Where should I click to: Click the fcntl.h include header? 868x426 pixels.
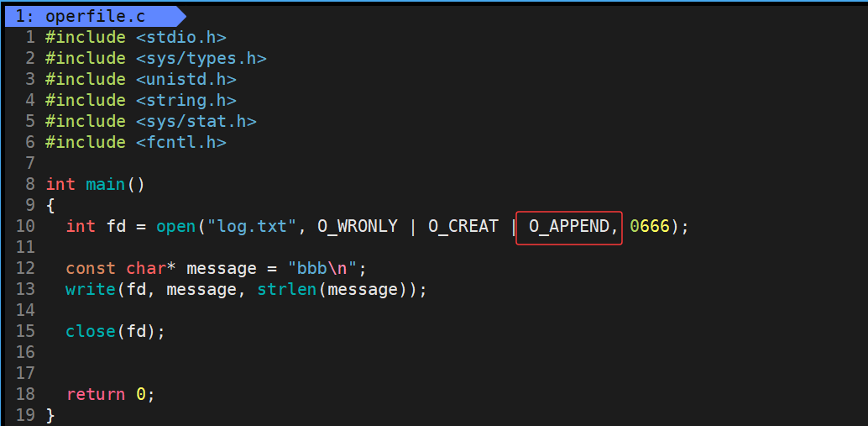tap(180, 142)
